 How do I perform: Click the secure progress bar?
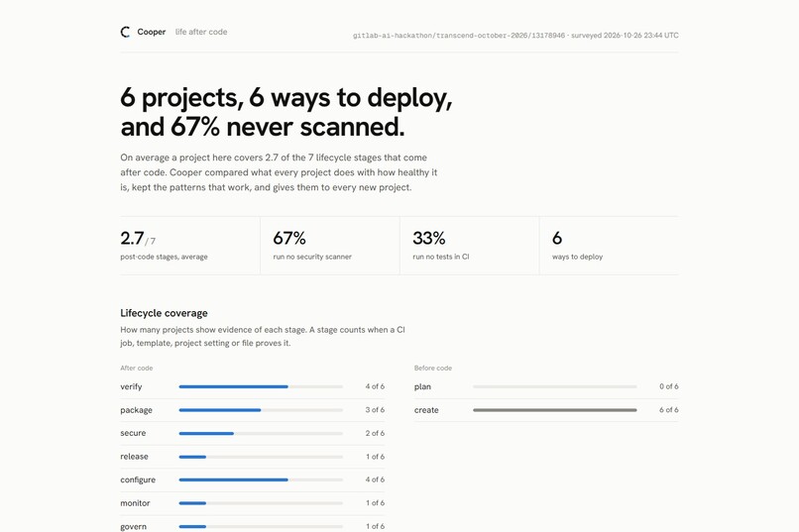[261, 433]
